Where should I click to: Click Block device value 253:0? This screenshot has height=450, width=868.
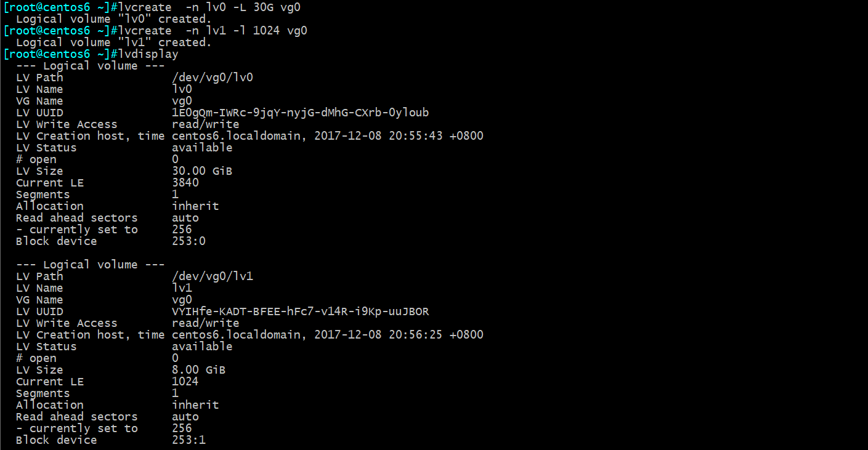(x=189, y=241)
